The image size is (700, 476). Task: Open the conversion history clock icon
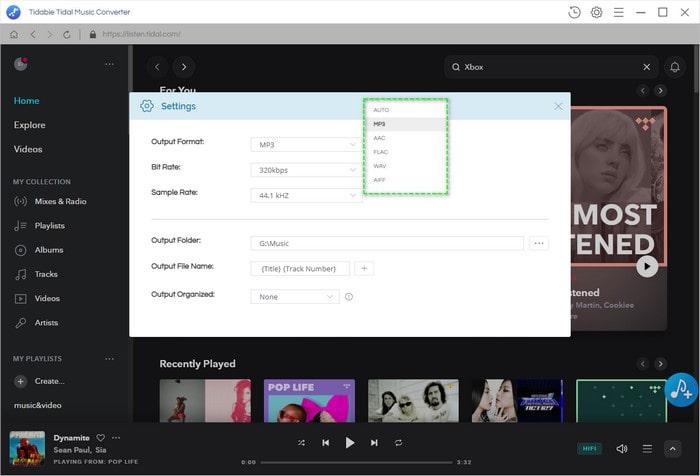574,12
